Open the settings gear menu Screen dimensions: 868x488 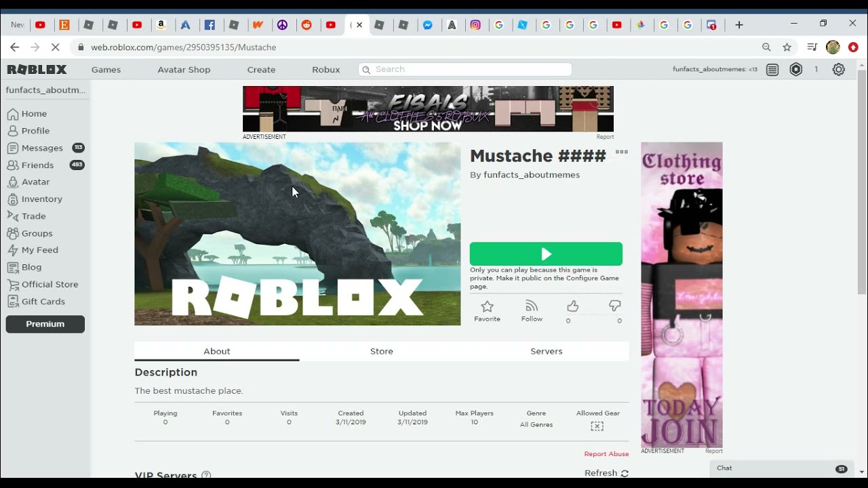tap(839, 69)
